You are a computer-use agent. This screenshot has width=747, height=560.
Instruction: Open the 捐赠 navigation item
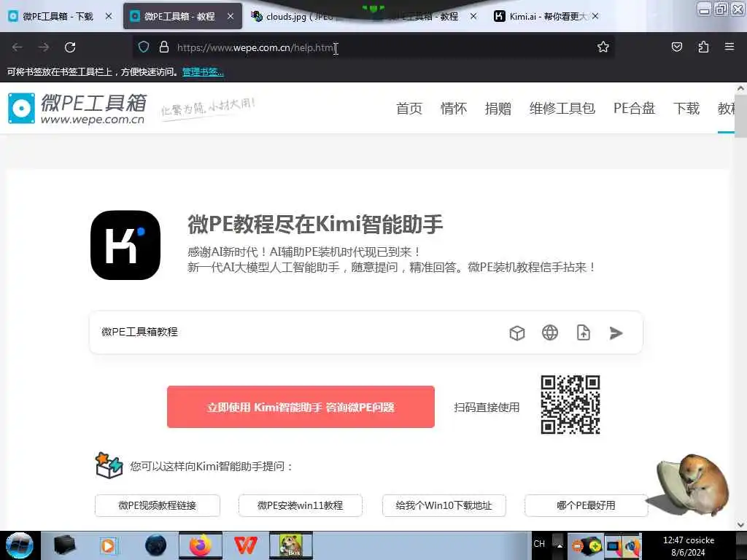[498, 109]
